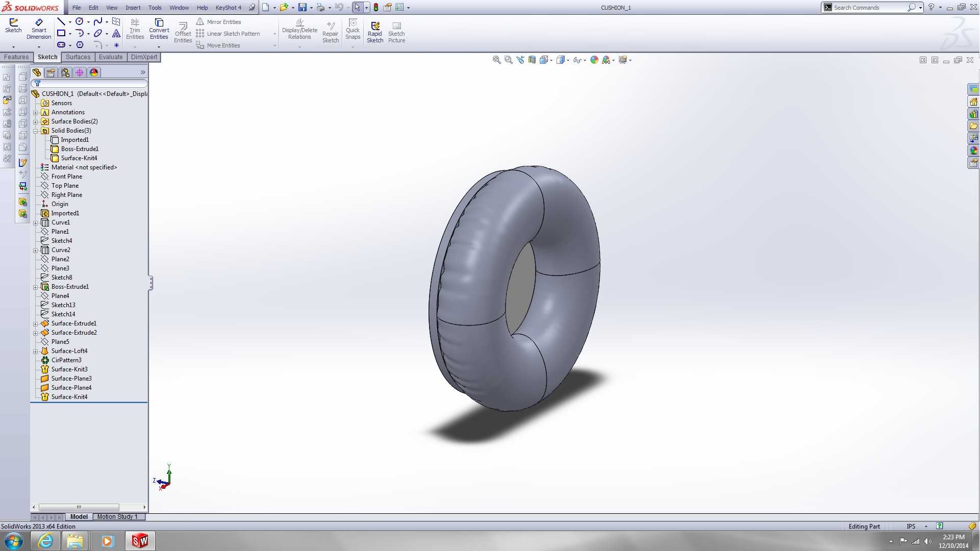Click the FeatureManager design tree tab icon
This screenshot has height=551, width=980.
(x=37, y=72)
